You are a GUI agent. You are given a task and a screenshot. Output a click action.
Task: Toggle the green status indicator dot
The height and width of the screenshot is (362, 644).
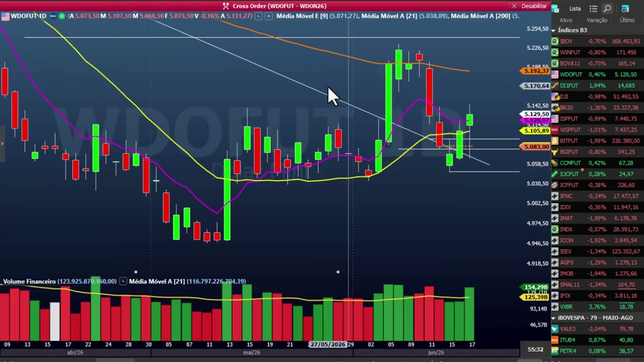62,16
